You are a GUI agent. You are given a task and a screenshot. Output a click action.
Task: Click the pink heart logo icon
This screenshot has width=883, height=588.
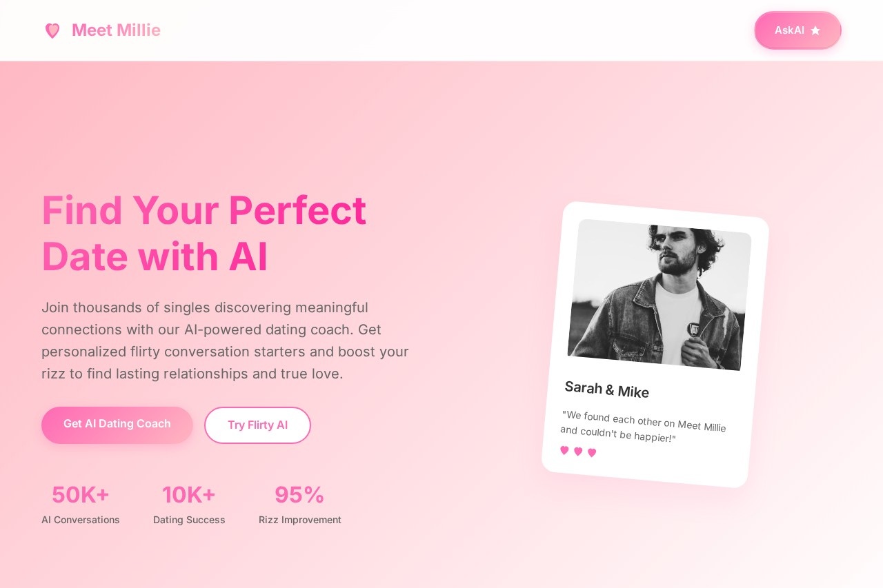pyautogui.click(x=52, y=30)
